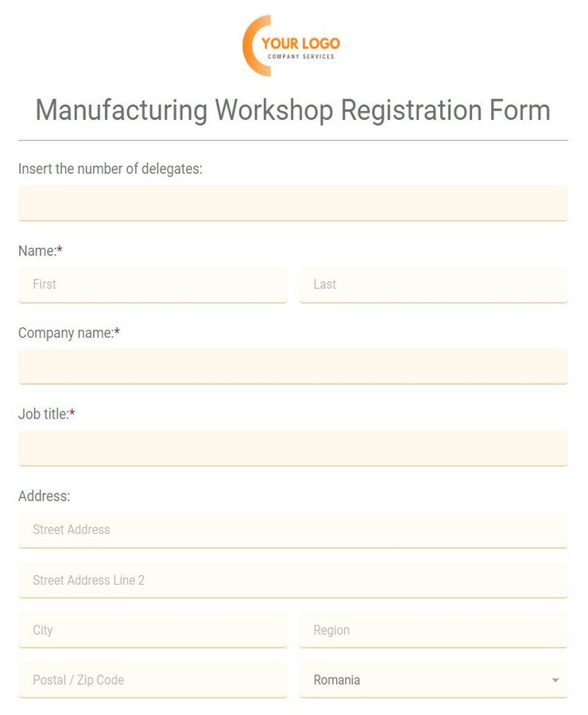Image resolution: width=588 pixels, height=715 pixels.
Task: Select the First name field
Action: (153, 284)
